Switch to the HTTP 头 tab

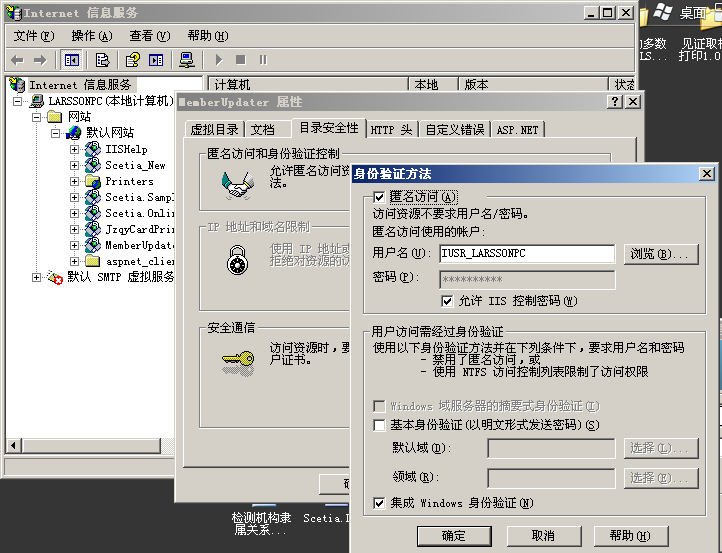coord(391,130)
